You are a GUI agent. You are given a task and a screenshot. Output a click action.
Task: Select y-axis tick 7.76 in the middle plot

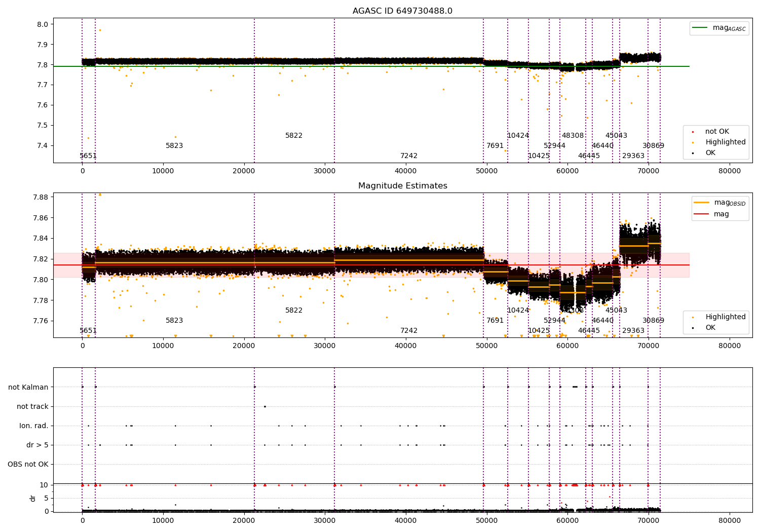click(x=41, y=321)
